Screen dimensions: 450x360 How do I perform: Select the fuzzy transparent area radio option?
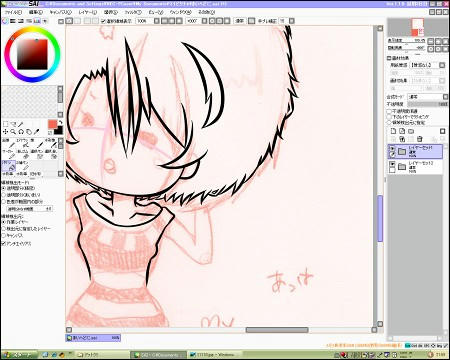pos(4,195)
